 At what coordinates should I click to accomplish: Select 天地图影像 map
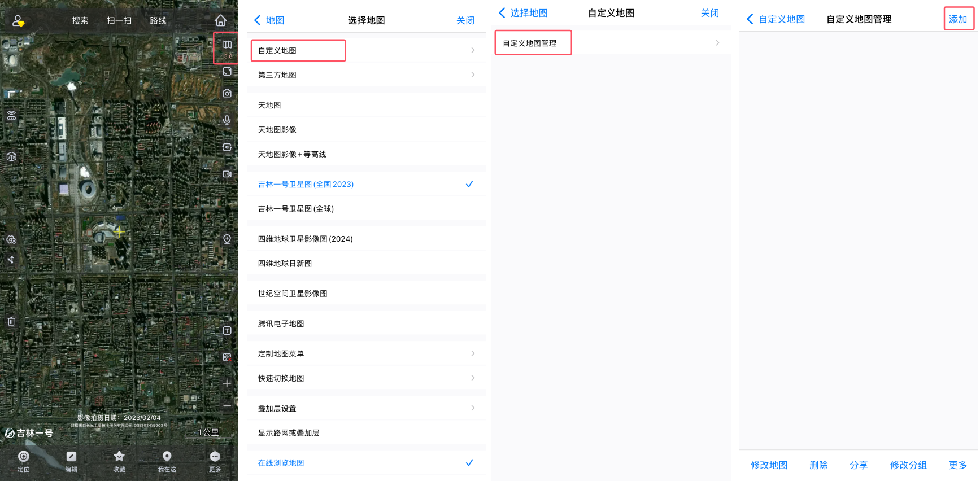coord(367,129)
